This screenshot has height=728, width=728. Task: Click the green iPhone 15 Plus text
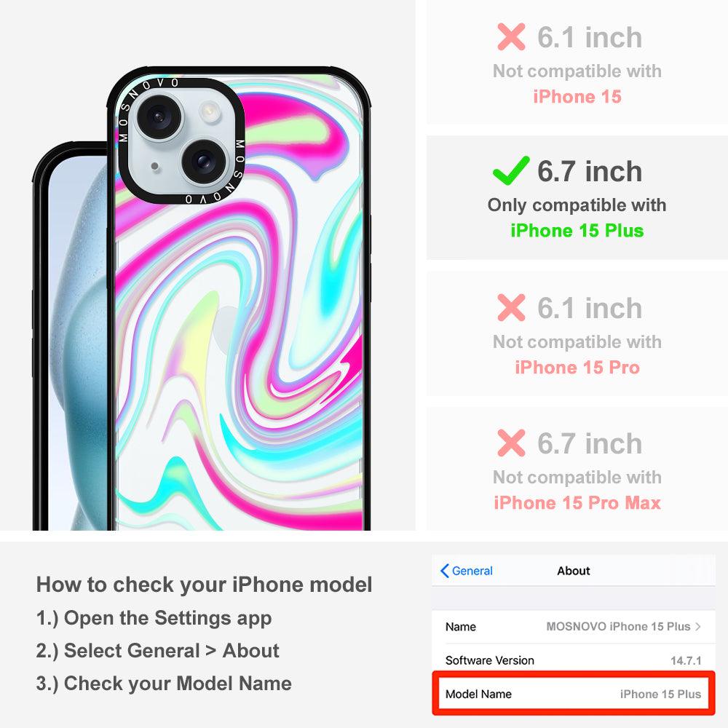[577, 230]
